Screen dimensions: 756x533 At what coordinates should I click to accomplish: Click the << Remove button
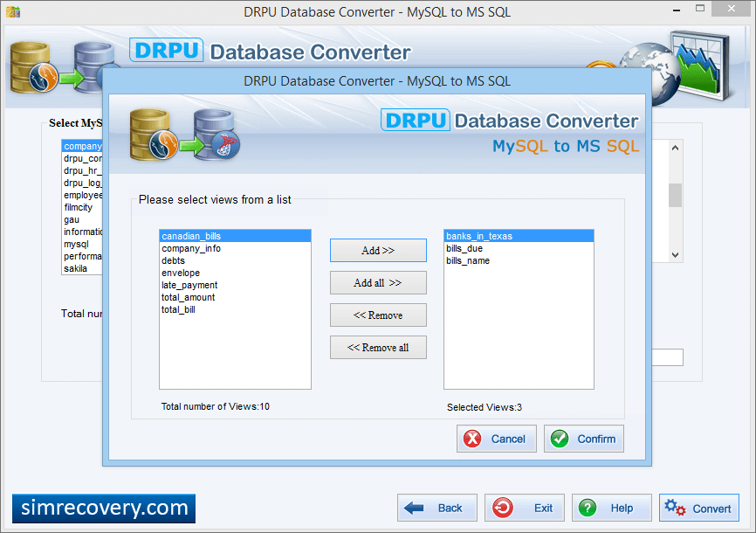[x=378, y=315]
